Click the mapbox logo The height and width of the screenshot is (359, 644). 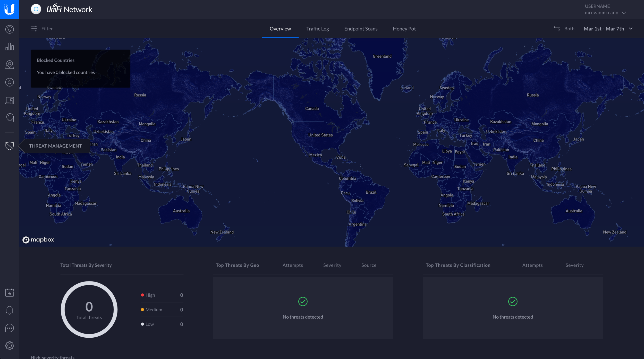pos(38,240)
